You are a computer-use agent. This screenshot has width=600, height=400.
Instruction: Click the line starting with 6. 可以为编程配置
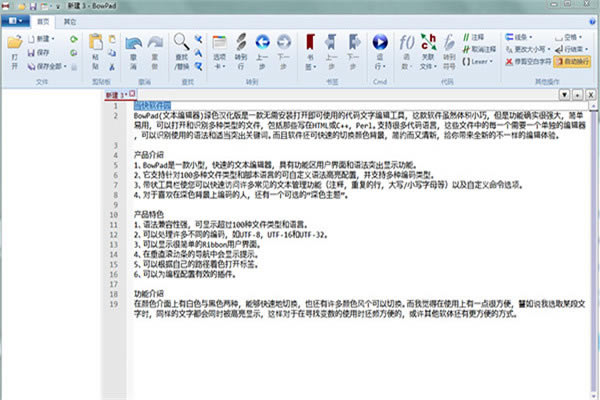coord(184,274)
